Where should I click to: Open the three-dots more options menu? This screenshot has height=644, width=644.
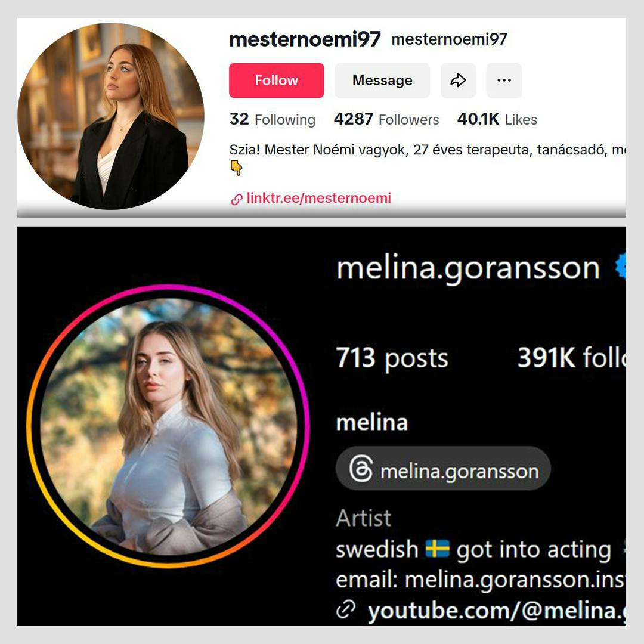pyautogui.click(x=504, y=80)
